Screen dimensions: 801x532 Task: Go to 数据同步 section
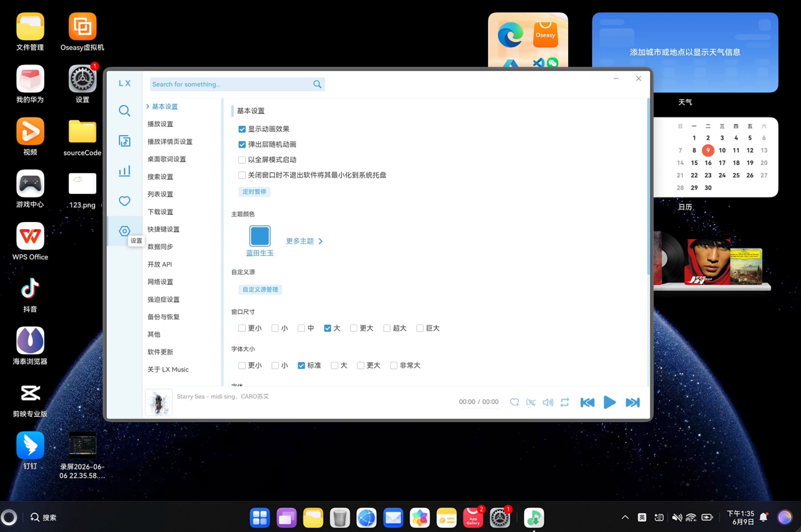pos(160,247)
